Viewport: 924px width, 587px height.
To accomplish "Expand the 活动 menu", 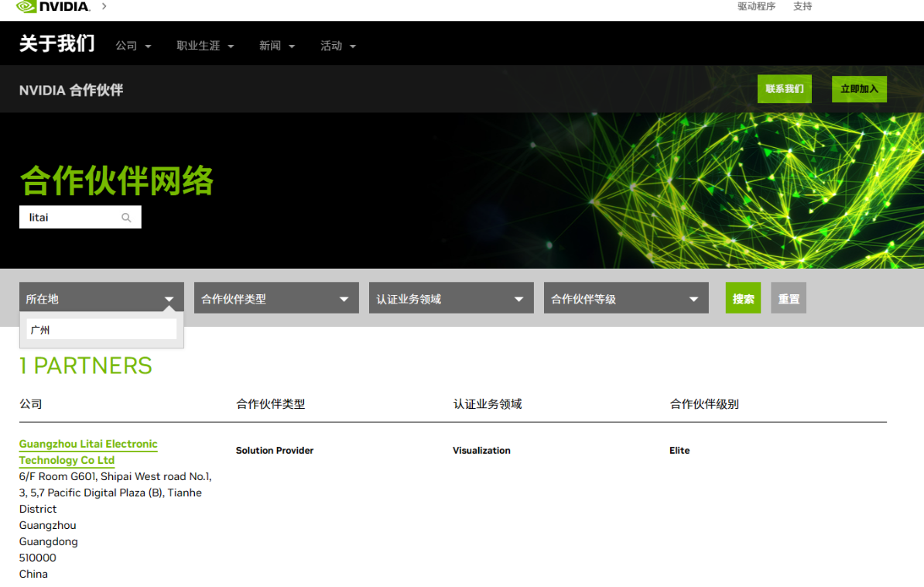I will click(338, 46).
